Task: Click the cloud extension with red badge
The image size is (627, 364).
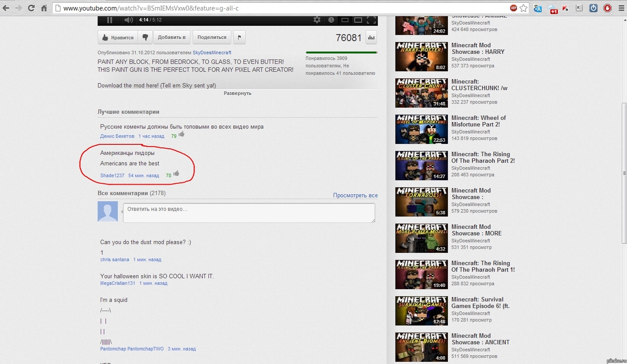Action: click(x=552, y=8)
